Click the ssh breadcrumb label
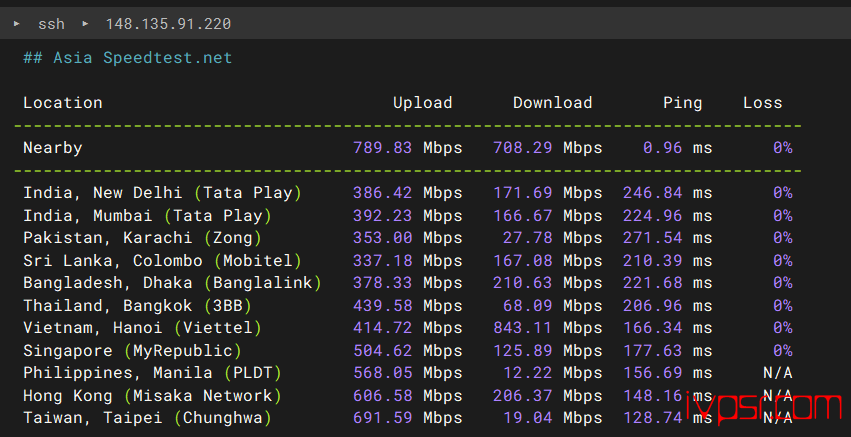The image size is (851, 437). [x=51, y=24]
